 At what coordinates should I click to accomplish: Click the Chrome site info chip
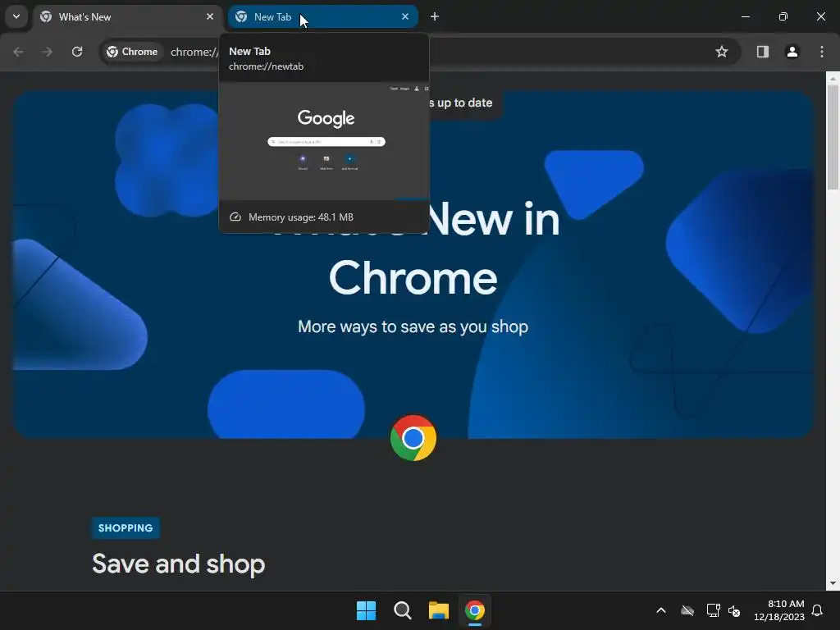pyautogui.click(x=132, y=52)
